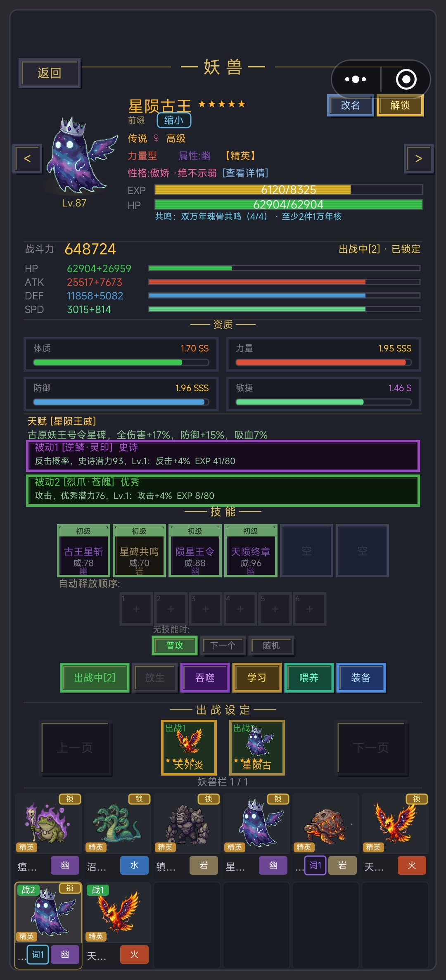The width and height of the screenshot is (446, 980).
Task: Open the 装备 equipment menu
Action: pos(361,678)
